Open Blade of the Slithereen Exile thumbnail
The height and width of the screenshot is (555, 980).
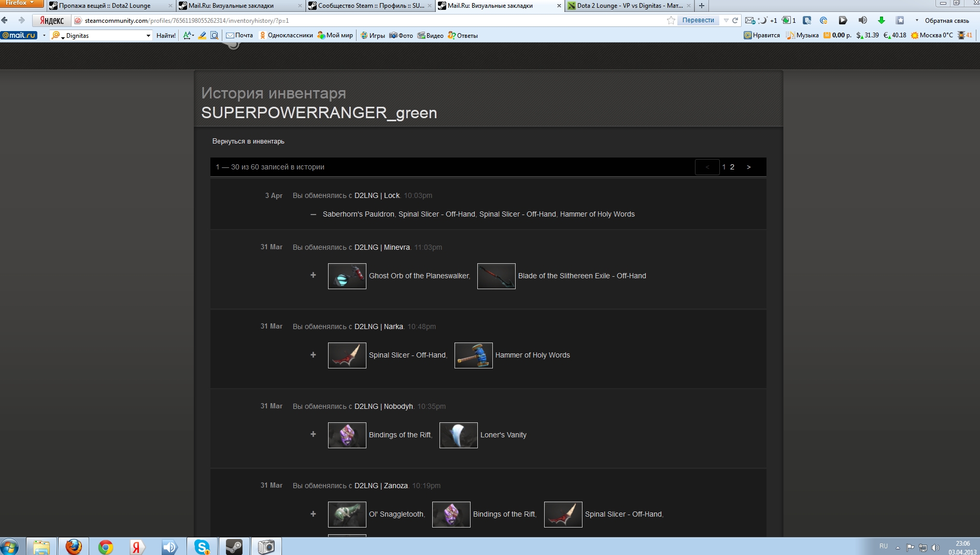point(496,276)
